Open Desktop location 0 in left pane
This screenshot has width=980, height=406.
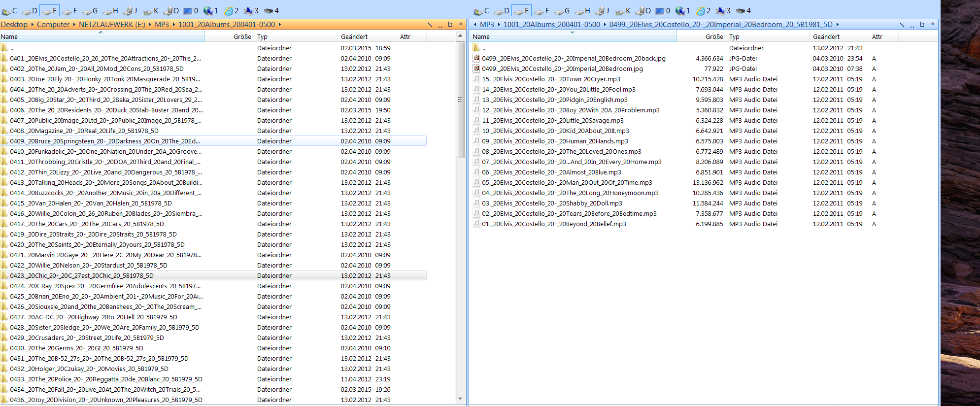click(191, 10)
